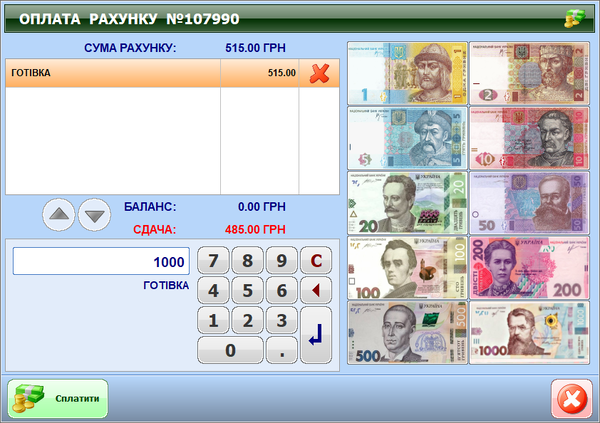Choose the 500 hryvnia banknote
600x423 pixels.
[407, 332]
